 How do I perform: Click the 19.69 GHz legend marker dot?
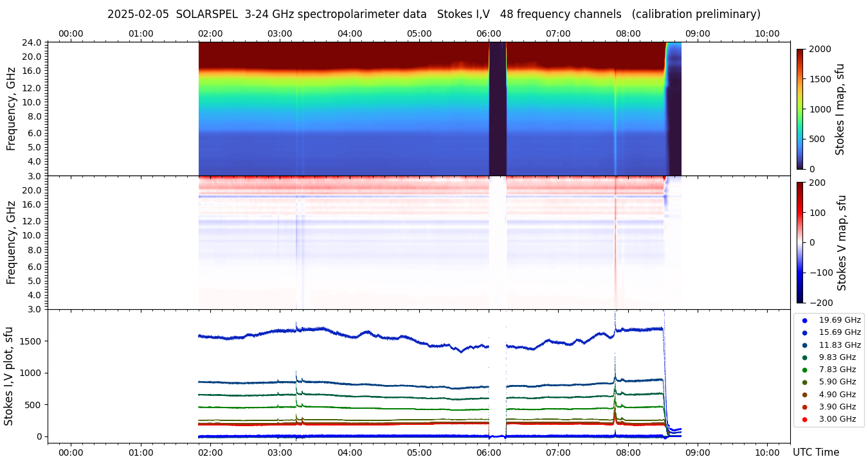coord(804,320)
